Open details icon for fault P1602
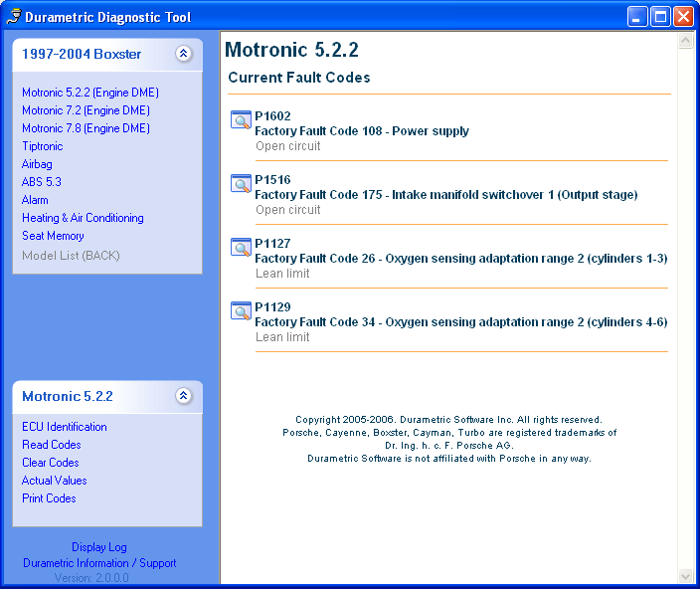Screen dimensions: 700x589 (241, 120)
